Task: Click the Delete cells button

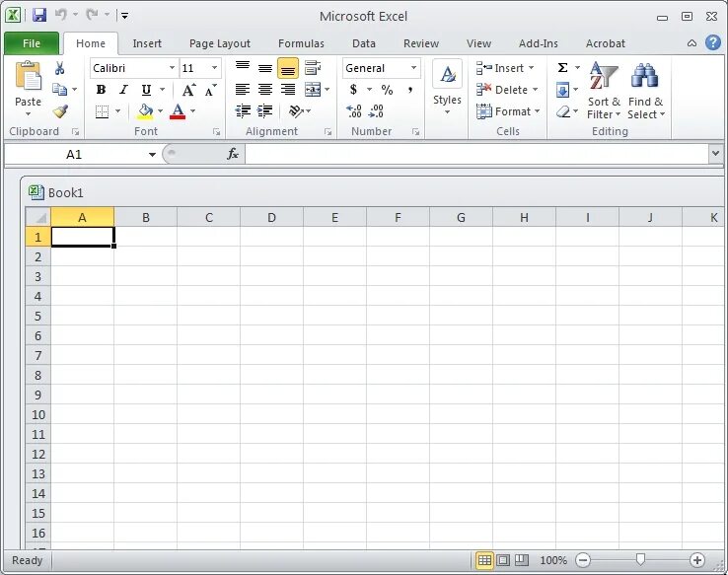Action: [507, 90]
